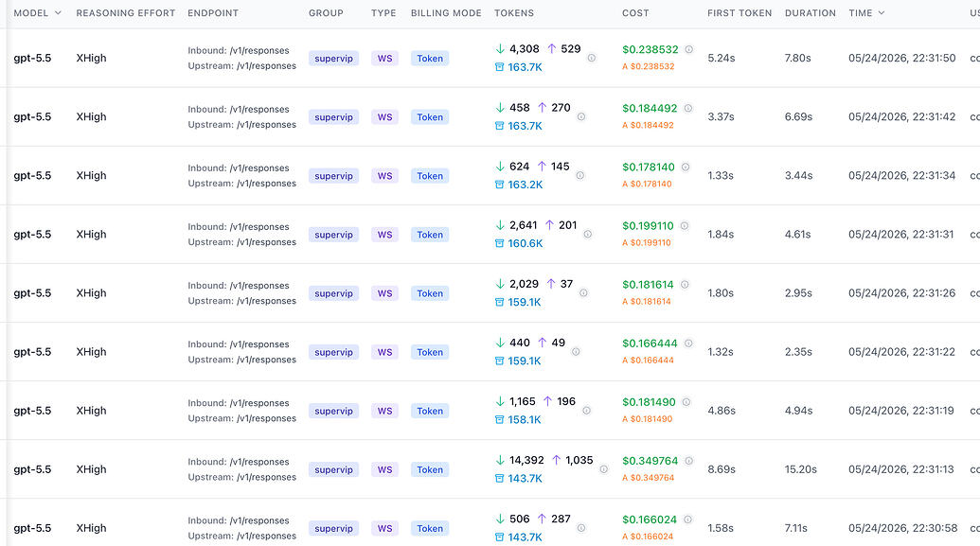
Task: Open the MODEL column filter dropdown
Action: (58, 12)
